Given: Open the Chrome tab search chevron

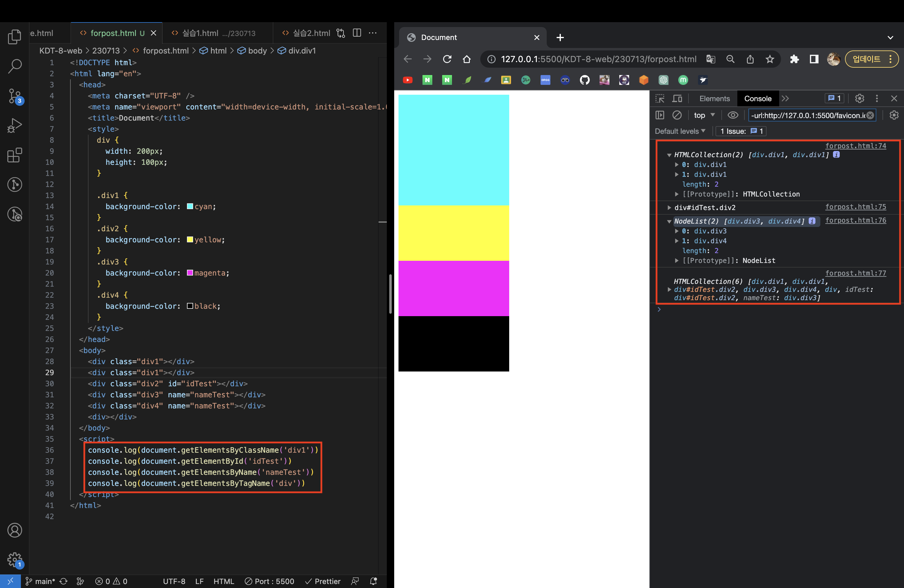Looking at the screenshot, I should pos(890,37).
